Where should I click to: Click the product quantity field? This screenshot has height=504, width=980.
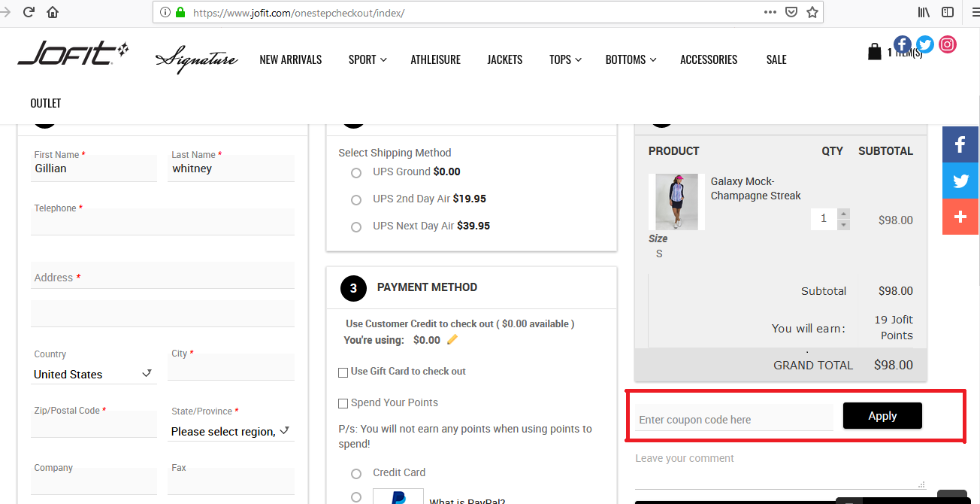824,219
